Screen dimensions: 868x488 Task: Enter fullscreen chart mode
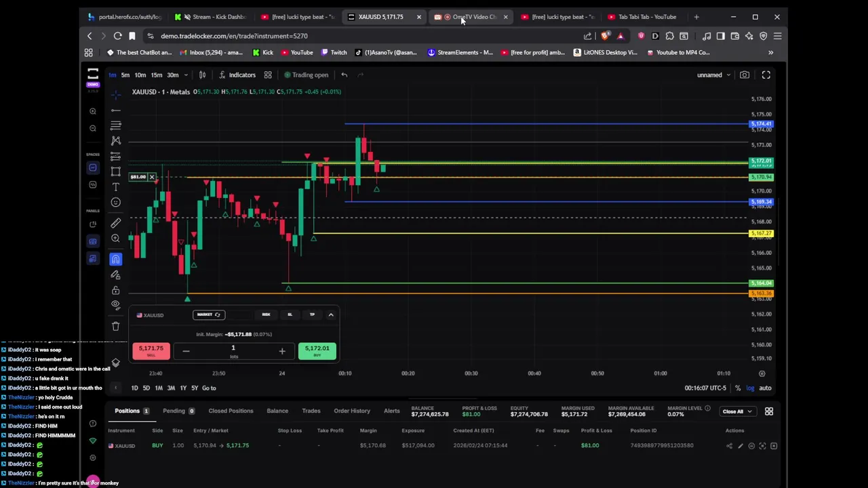[x=766, y=75]
